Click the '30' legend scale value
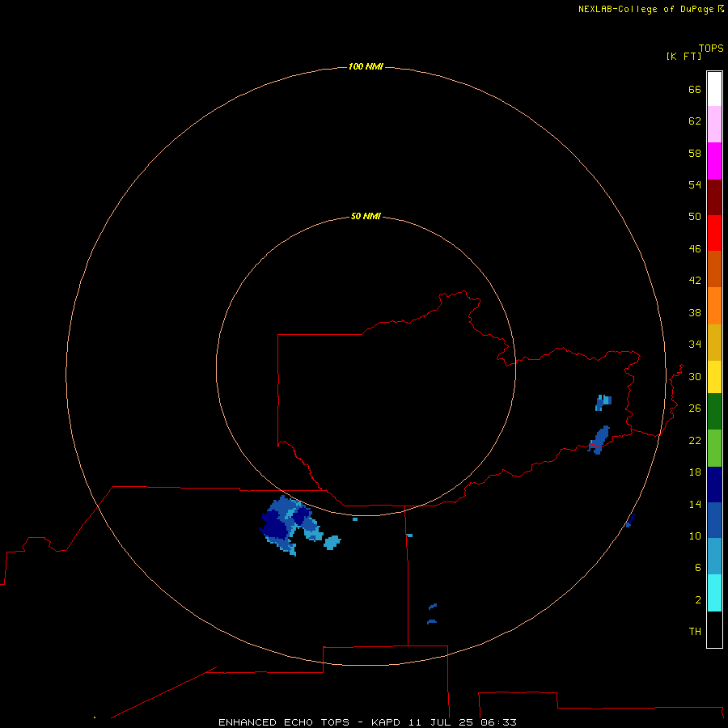This screenshot has width=728, height=728. 695,376
